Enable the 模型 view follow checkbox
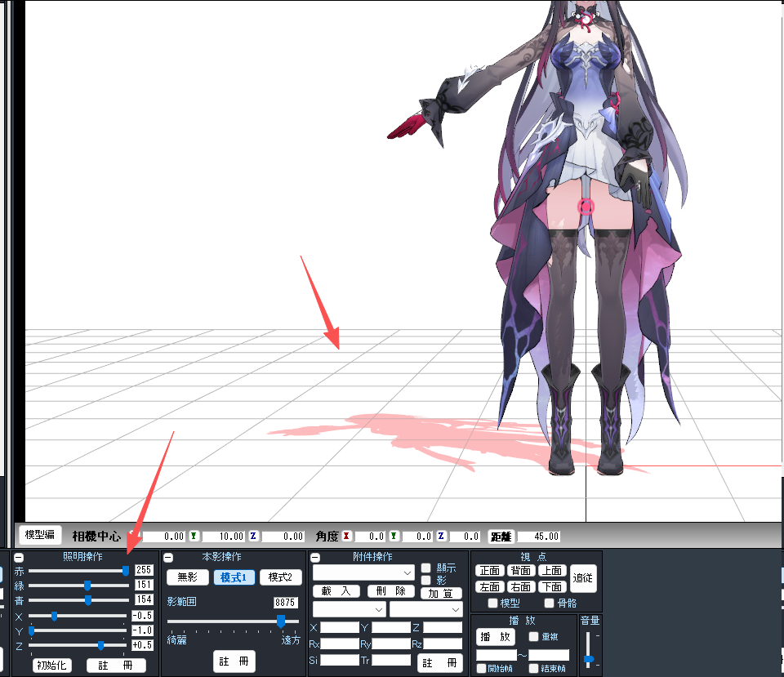The height and width of the screenshot is (677, 784). tap(492, 603)
